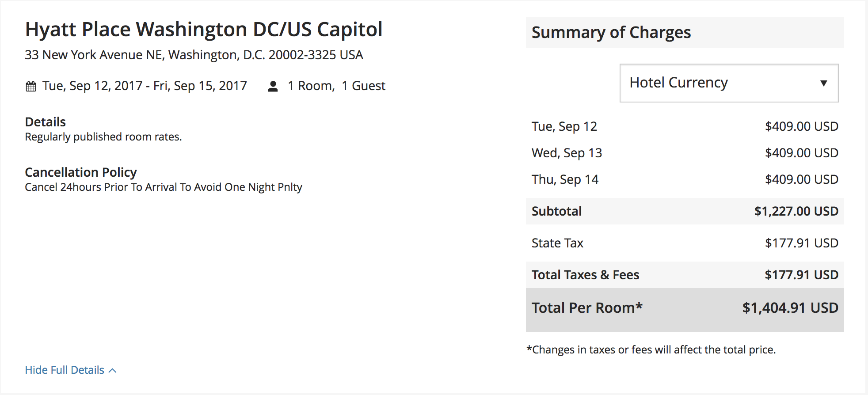Click the Thu, Sep 14 rate amount
The height and width of the screenshot is (395, 868).
click(x=802, y=179)
